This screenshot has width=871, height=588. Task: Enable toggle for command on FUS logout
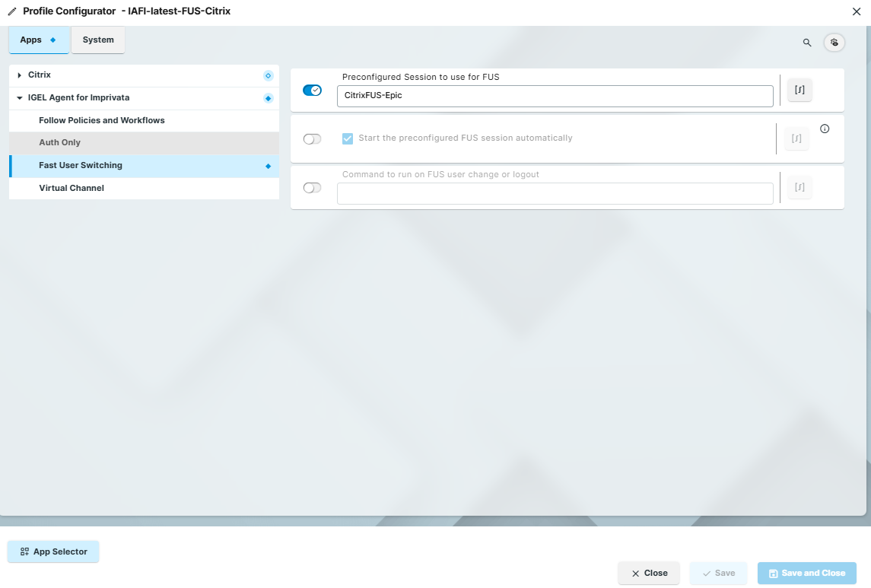(312, 188)
